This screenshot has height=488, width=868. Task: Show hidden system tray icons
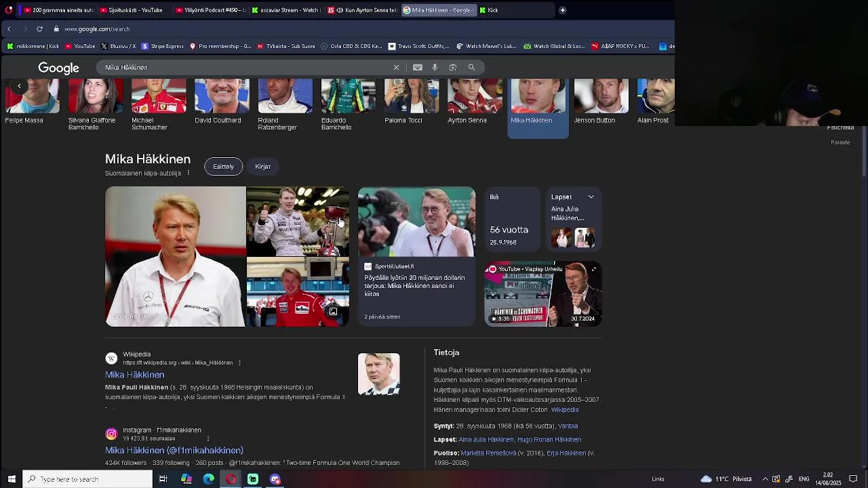tap(765, 479)
